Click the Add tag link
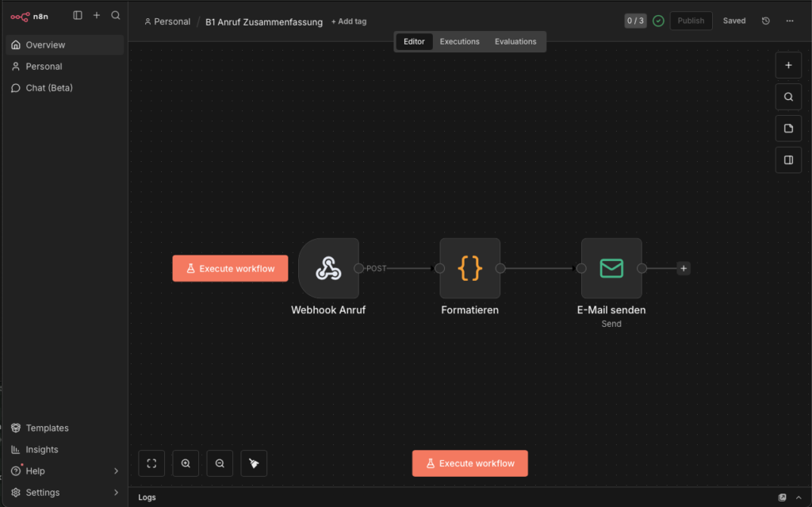 [x=349, y=21]
